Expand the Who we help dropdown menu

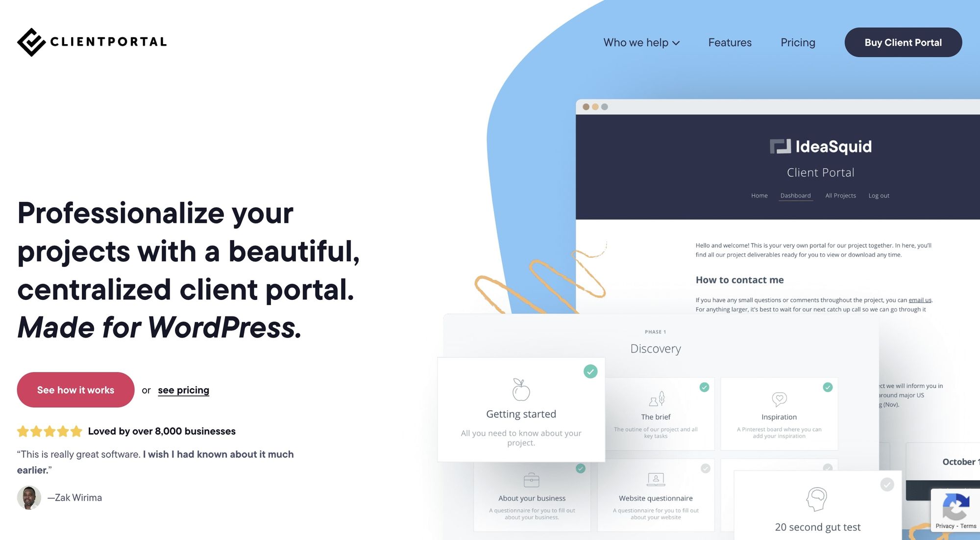(x=639, y=42)
